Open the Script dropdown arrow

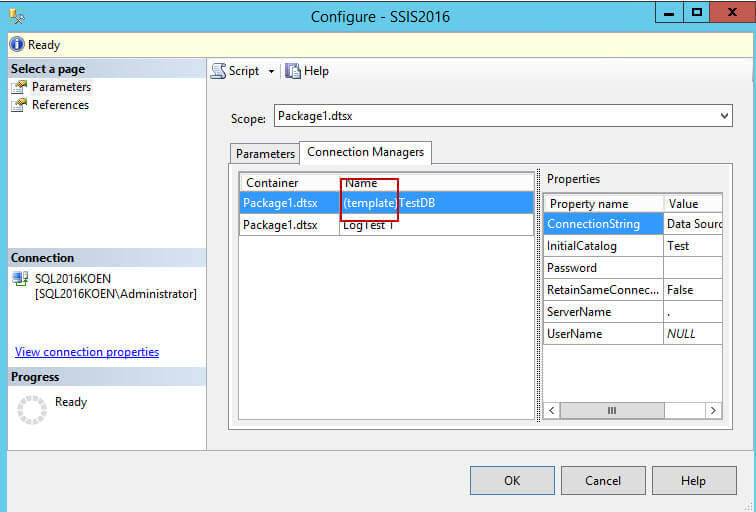pyautogui.click(x=271, y=71)
